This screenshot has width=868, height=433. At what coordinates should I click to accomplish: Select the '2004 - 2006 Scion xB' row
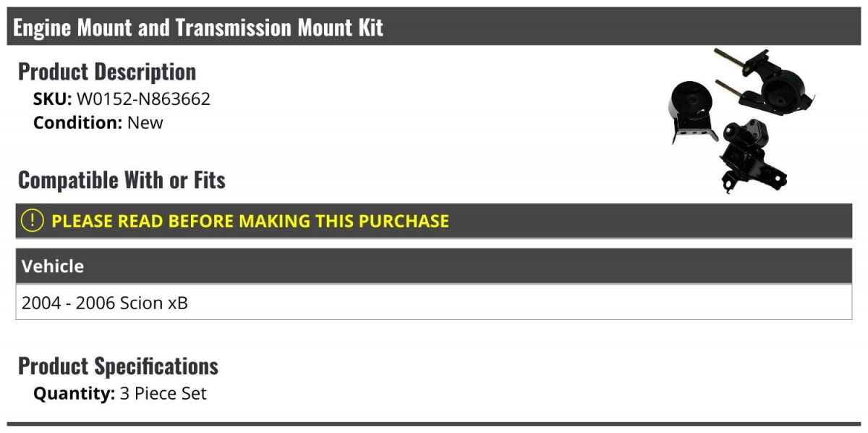434,302
